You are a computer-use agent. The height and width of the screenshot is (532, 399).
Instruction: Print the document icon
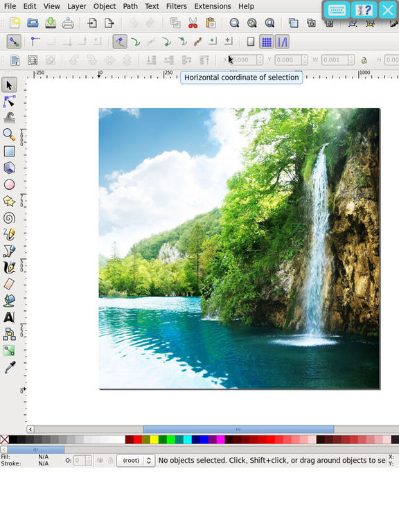pos(68,23)
